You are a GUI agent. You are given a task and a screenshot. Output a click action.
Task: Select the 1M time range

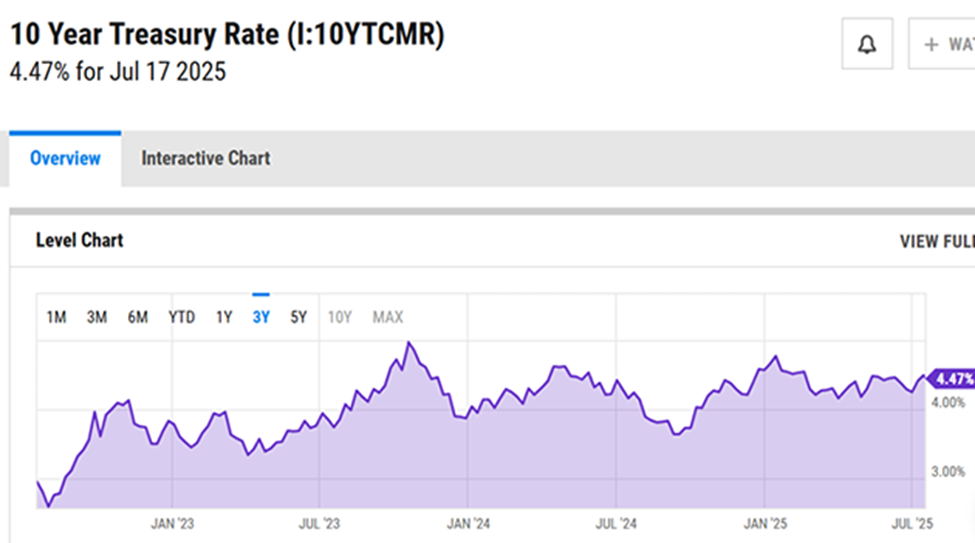[x=56, y=317]
